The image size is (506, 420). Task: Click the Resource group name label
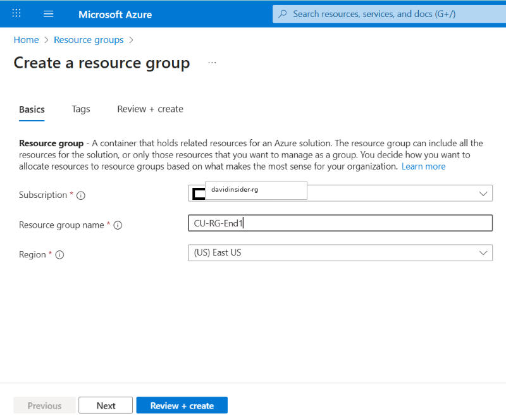(61, 225)
